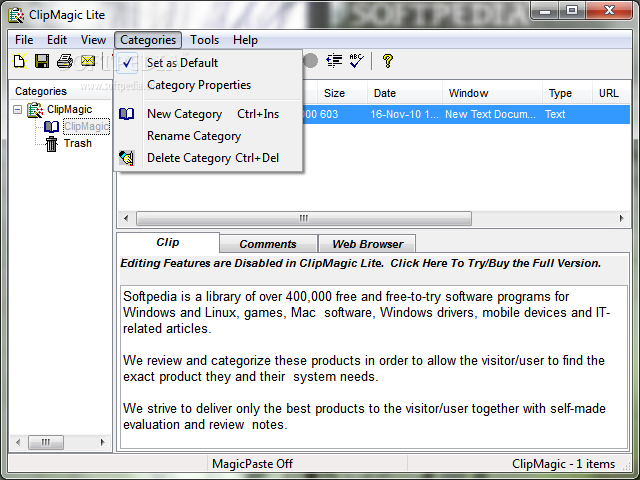Click the categories pane scrollbar thumb
The image size is (640, 480).
click(x=46, y=442)
